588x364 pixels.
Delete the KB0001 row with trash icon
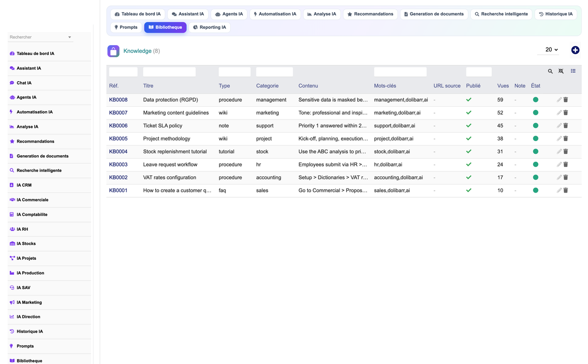(565, 191)
